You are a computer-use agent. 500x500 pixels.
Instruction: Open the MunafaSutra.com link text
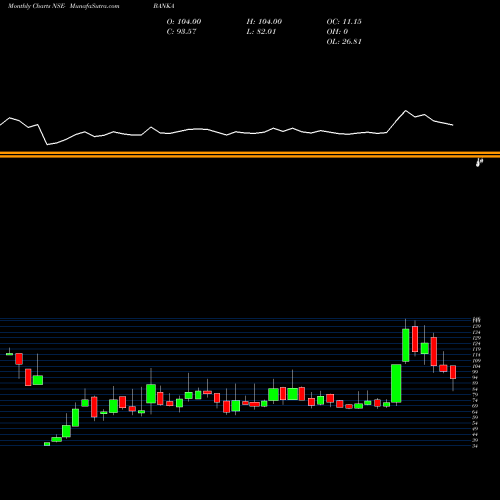95,6
